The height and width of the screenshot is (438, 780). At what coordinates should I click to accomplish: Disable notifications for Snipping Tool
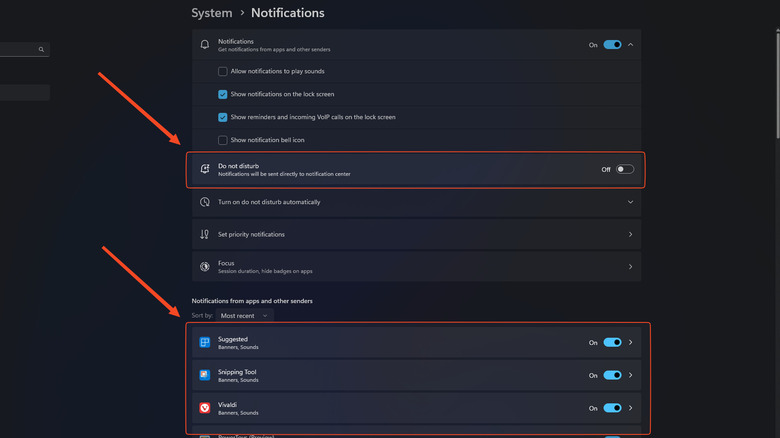tap(612, 375)
